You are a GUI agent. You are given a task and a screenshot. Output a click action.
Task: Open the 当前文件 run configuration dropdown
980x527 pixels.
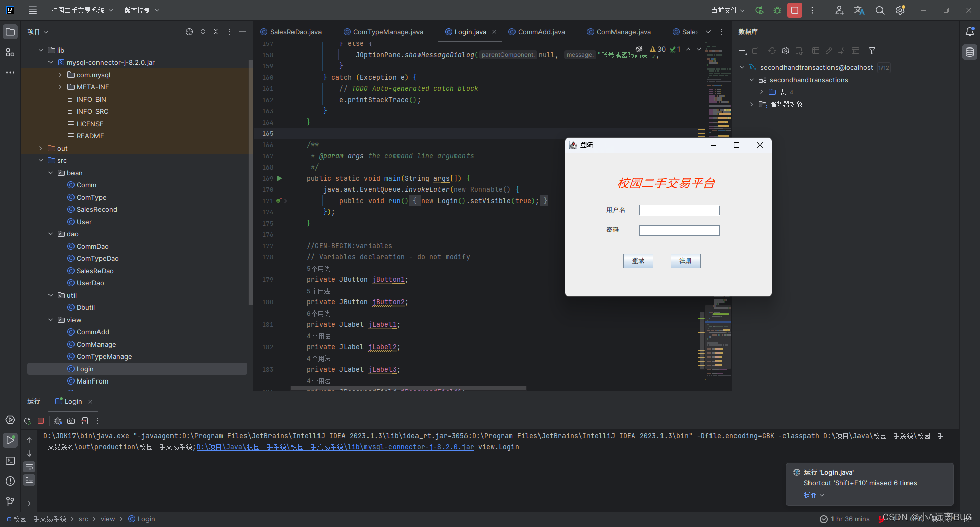point(727,10)
